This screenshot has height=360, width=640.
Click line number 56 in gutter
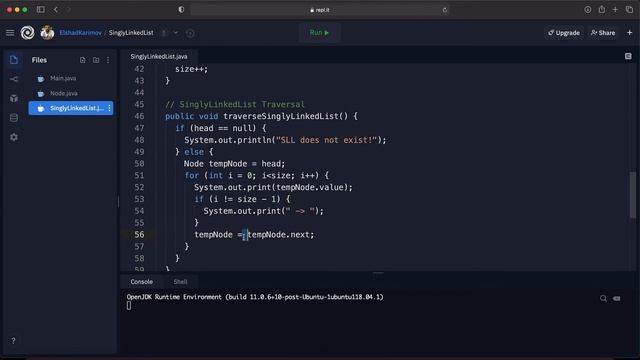pos(139,235)
